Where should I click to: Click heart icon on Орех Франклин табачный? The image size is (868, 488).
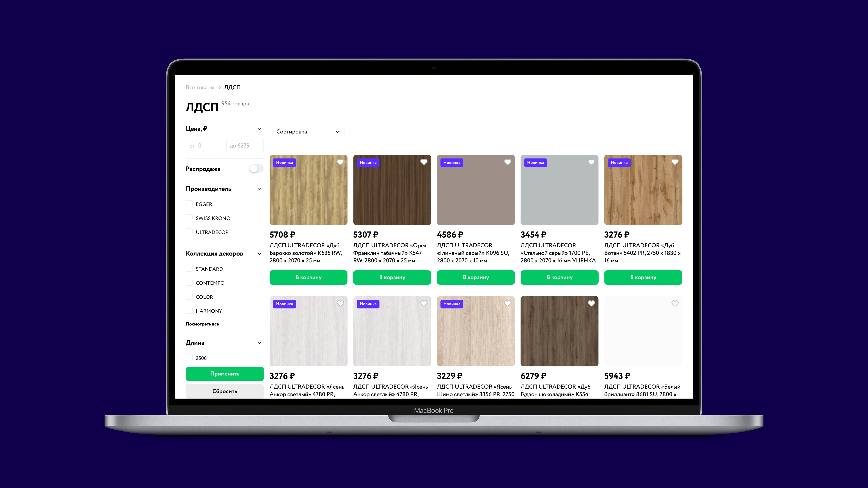click(424, 162)
